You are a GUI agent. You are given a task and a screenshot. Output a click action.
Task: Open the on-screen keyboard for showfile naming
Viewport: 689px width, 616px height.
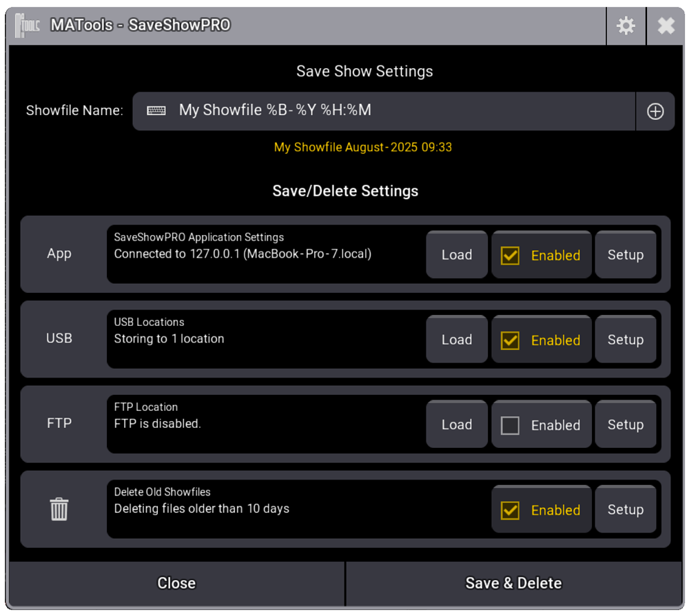coord(156,110)
